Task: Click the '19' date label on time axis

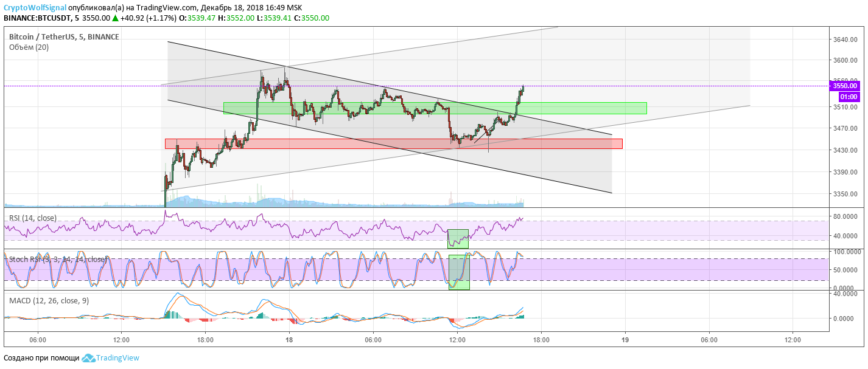Action: (x=625, y=340)
